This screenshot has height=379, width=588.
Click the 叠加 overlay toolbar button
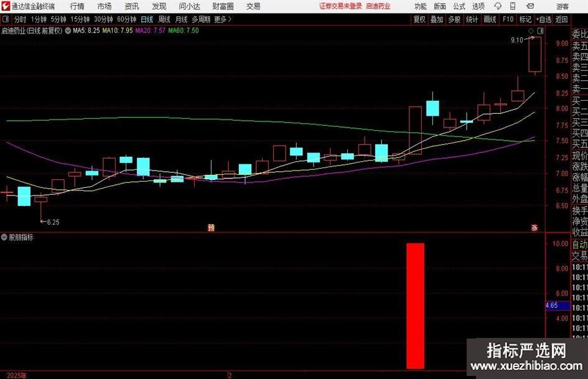click(437, 19)
